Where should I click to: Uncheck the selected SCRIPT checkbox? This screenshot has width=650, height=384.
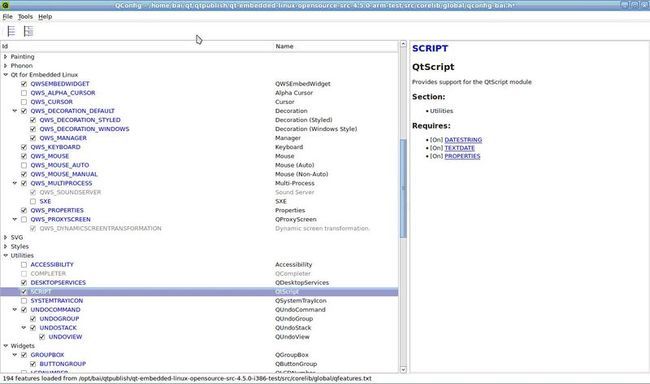tap(24, 292)
